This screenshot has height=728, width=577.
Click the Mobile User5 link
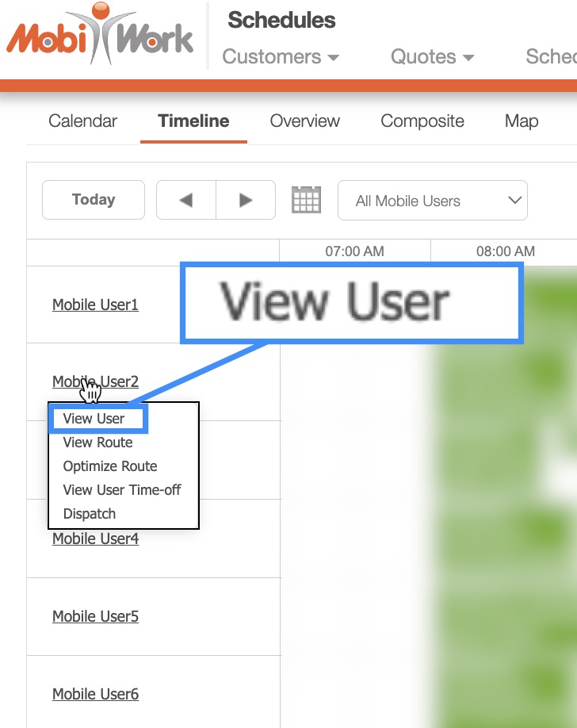pos(95,616)
